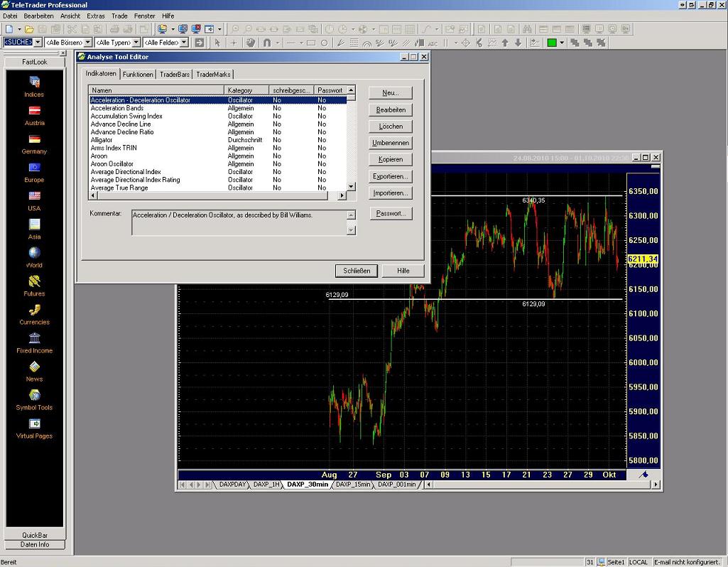Click the scissors cut tool in drawing toolbar
The height and width of the screenshot is (567, 728).
point(479,43)
